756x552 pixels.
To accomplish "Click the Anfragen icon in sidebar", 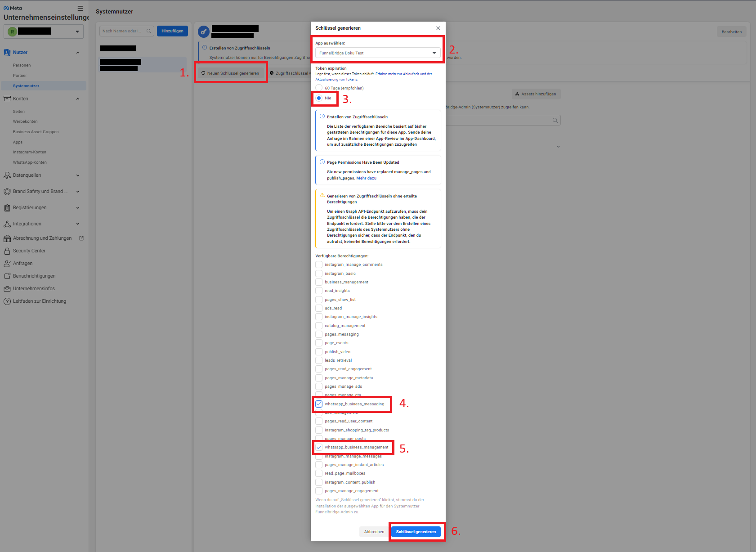I will (x=7, y=264).
